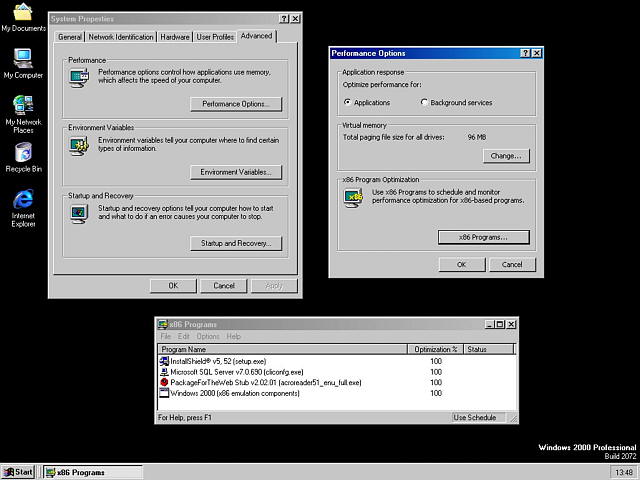
Task: Switch to the Hardware tab
Action: 175,37
